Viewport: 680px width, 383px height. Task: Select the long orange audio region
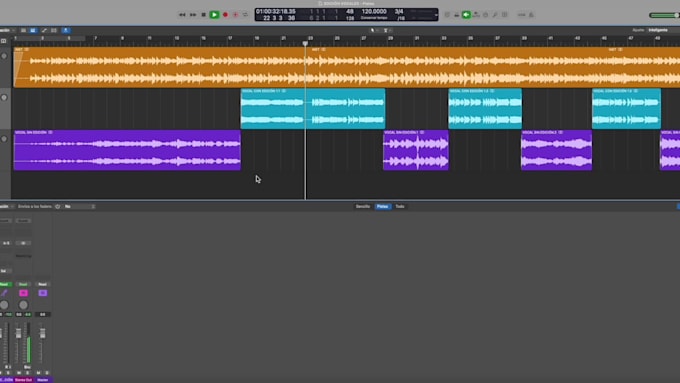(347, 67)
